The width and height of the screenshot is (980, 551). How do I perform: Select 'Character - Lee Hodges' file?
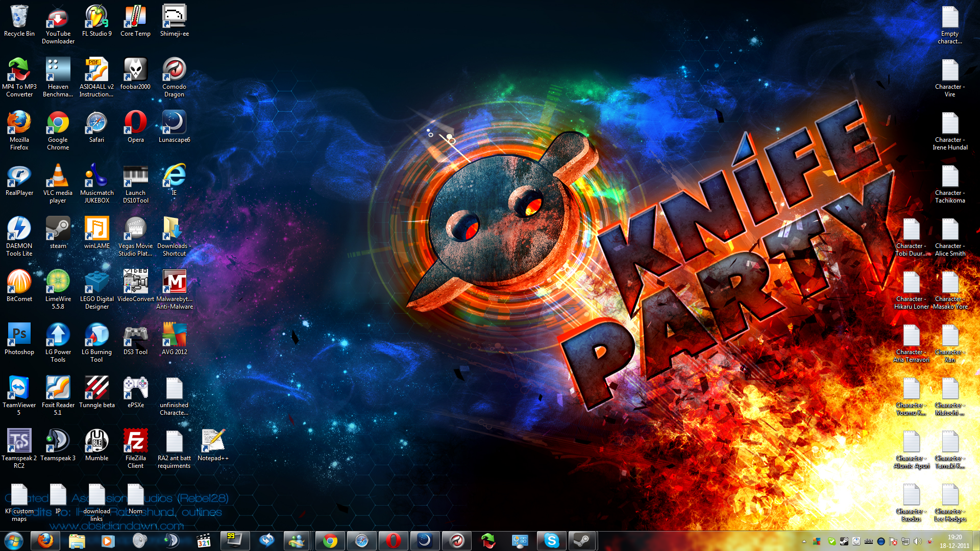coord(950,503)
